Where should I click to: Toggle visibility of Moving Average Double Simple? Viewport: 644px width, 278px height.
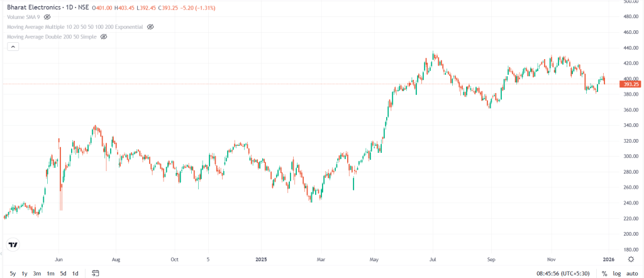[x=104, y=37]
